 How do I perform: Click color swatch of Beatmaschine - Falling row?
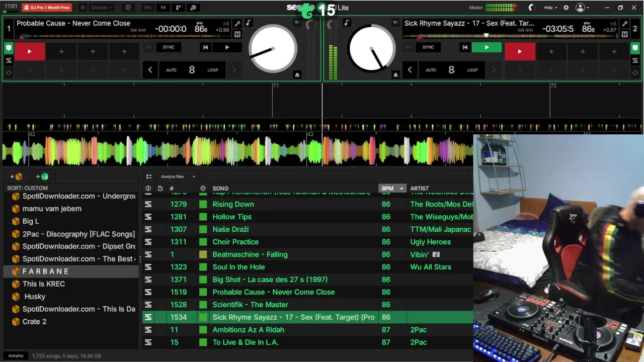point(203,254)
